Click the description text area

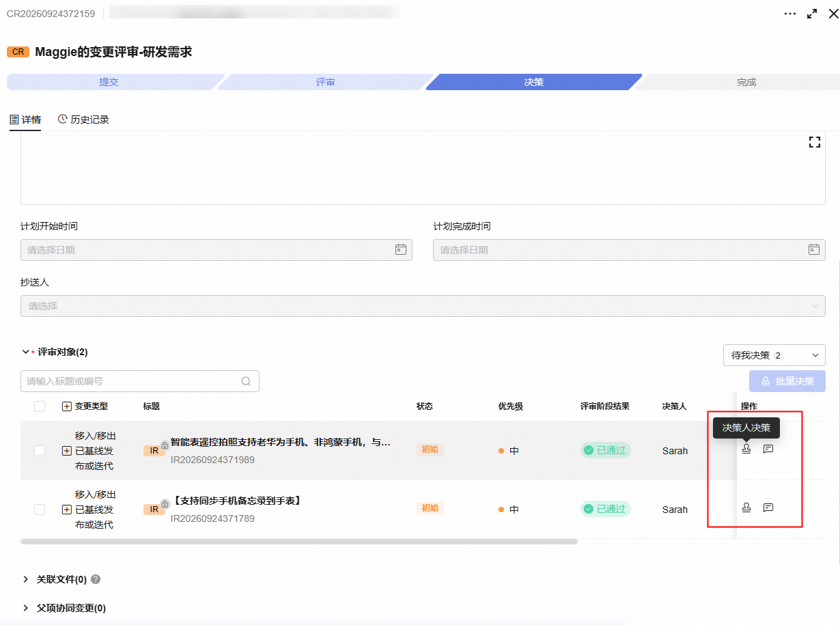423,168
